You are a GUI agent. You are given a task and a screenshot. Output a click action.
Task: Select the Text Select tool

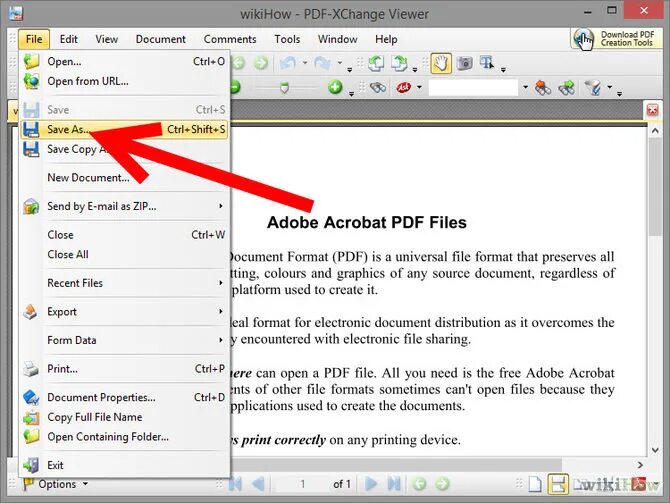pos(487,64)
